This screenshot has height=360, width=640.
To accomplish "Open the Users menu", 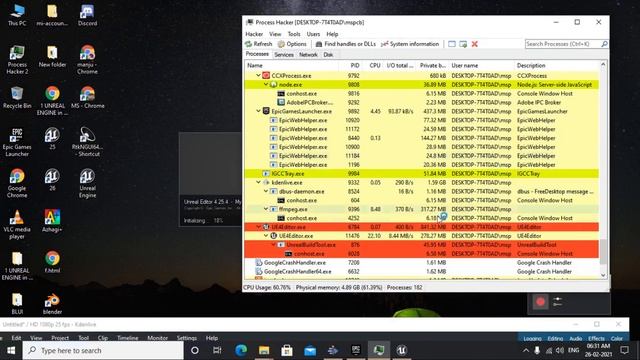I will point(313,34).
